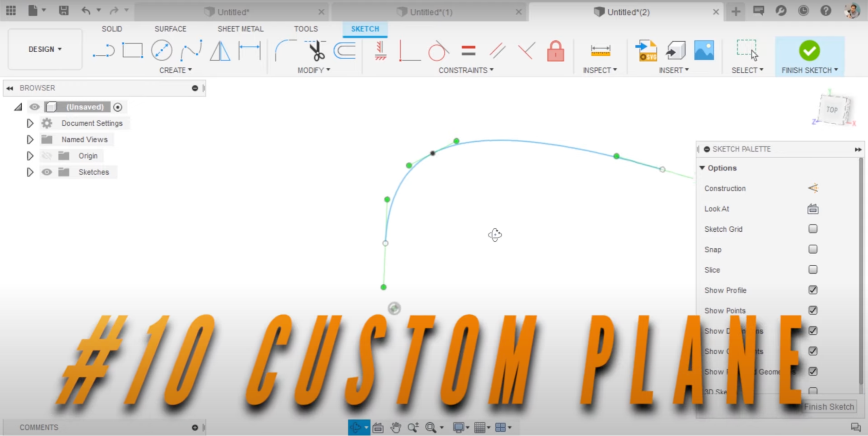This screenshot has height=436, width=868.
Task: Toggle visibility eye of the Sketches folder
Action: [x=46, y=172]
